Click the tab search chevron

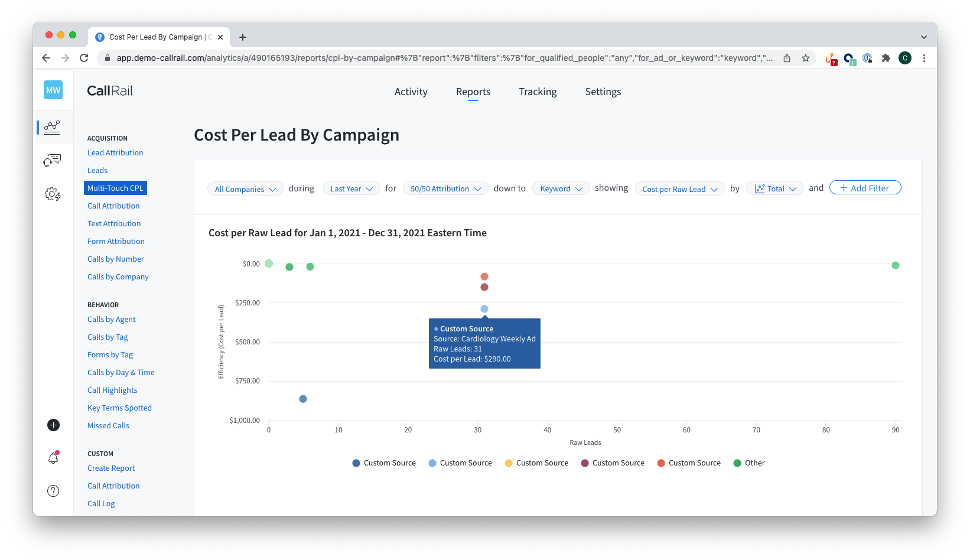[924, 37]
